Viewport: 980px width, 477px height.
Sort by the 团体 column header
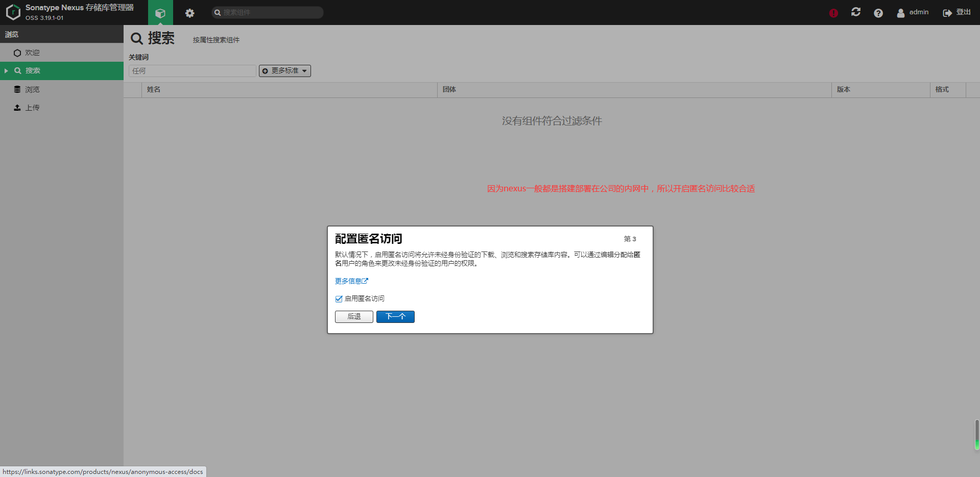point(634,90)
